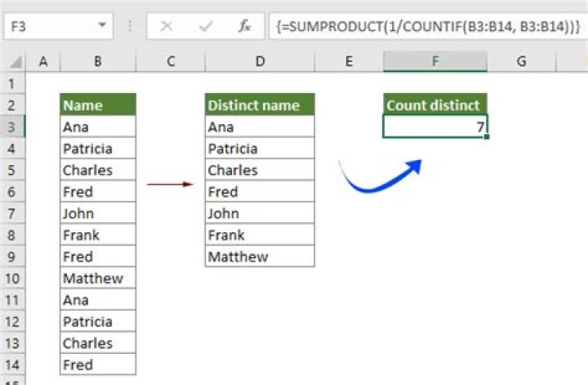Select cell B5 with 'Charles'
The height and width of the screenshot is (385, 588).
(98, 170)
